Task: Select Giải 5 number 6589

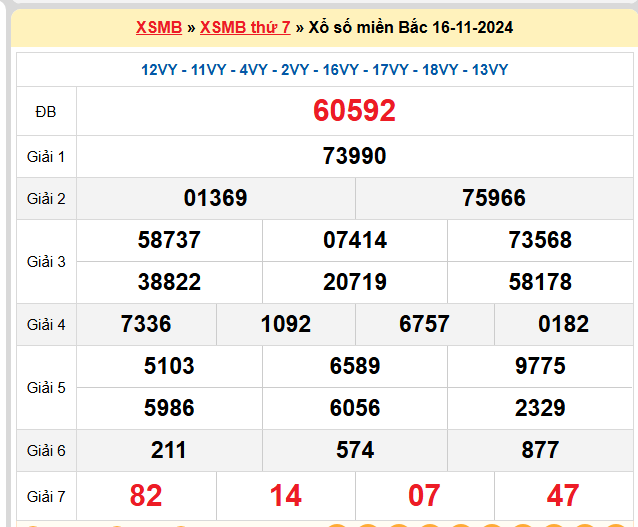Action: pyautogui.click(x=355, y=366)
